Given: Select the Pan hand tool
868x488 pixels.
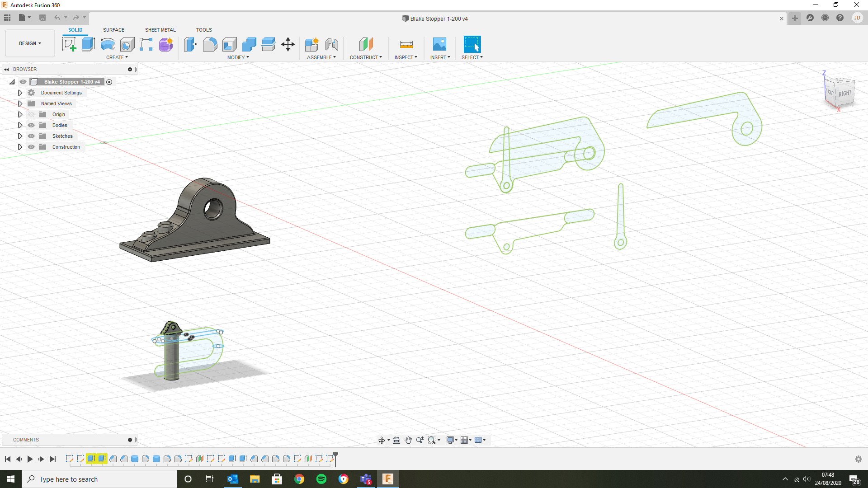Looking at the screenshot, I should [x=408, y=440].
